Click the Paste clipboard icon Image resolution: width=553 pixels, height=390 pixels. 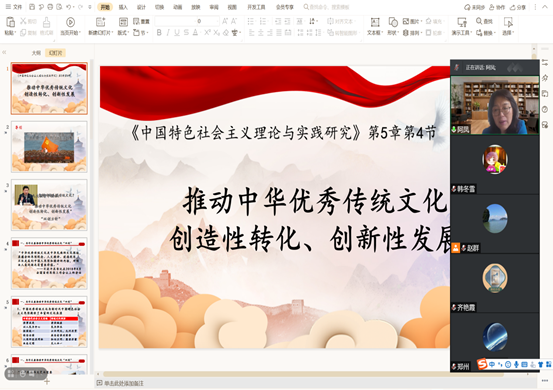11,23
